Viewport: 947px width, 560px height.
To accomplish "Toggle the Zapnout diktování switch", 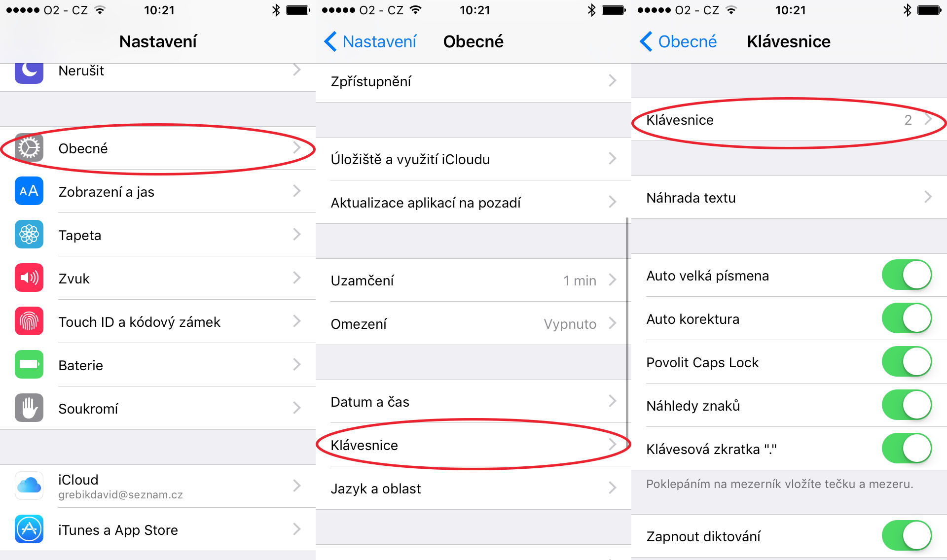I will (907, 536).
